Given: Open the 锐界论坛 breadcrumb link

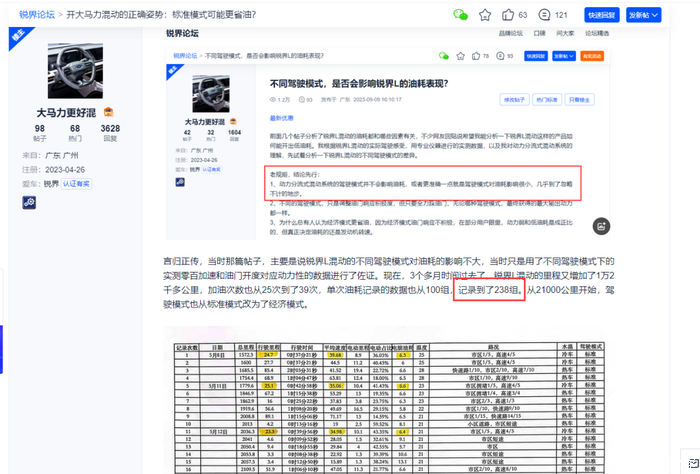Looking at the screenshot, I should pyautogui.click(x=31, y=15).
